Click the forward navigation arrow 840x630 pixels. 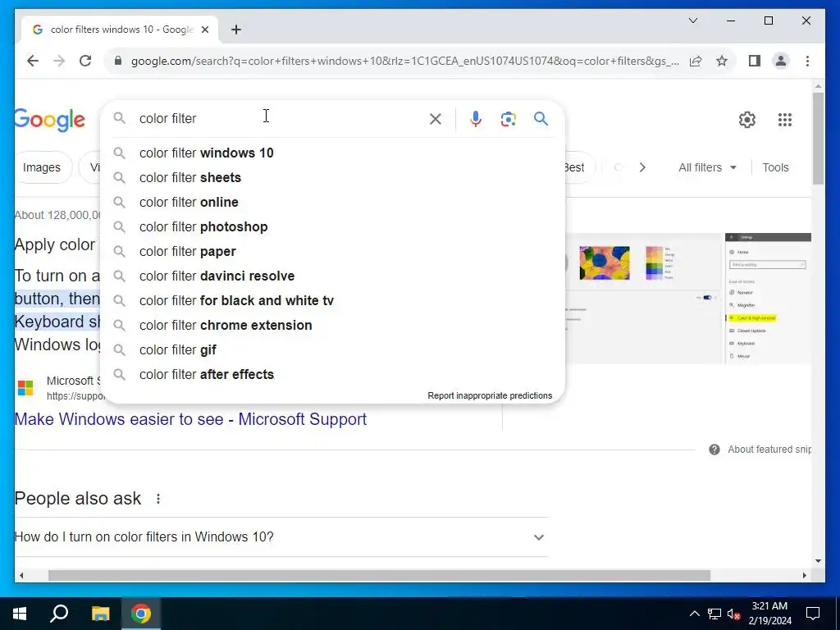point(59,61)
